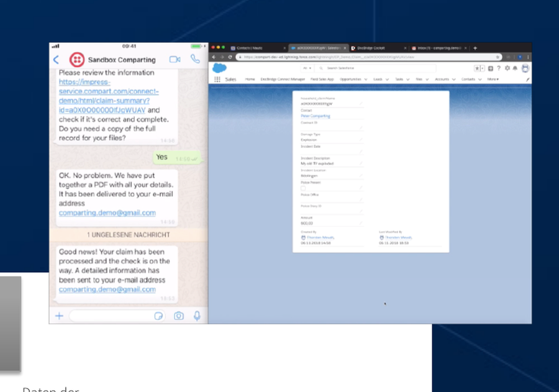559x392 pixels.
Task: Start a voice call with Sandbox Comparting
Action: [195, 59]
